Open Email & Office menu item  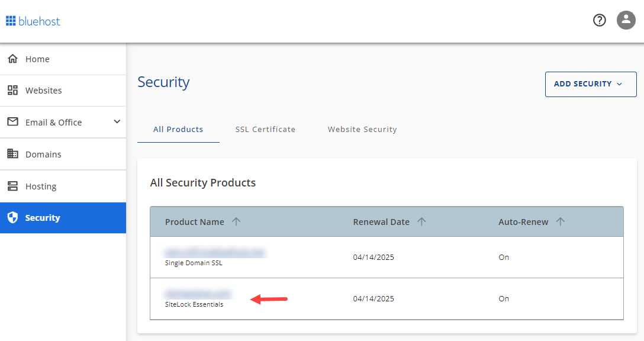[63, 123]
